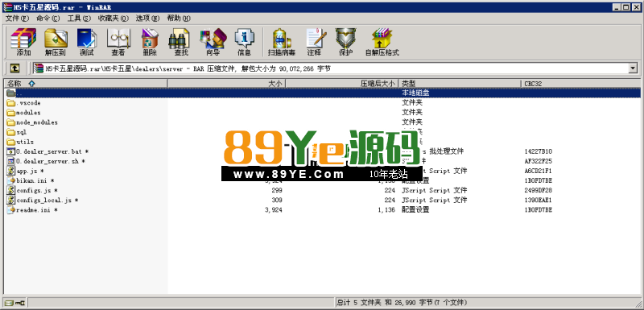Click the 保护 (Protect) shield icon
644x310 pixels.
pos(345,42)
